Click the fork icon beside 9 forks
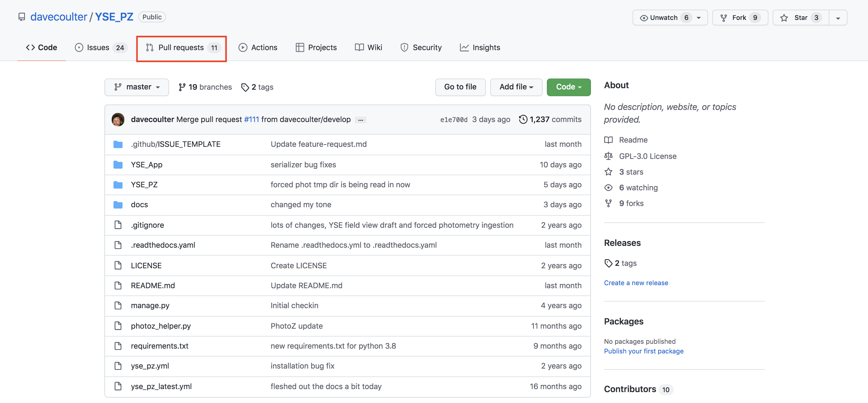Viewport: 868px width, 403px height. 608,203
